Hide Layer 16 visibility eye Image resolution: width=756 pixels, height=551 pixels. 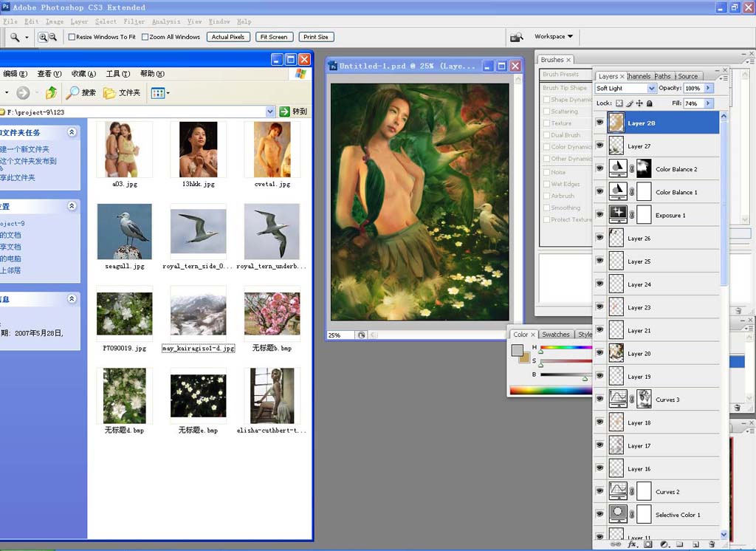599,468
